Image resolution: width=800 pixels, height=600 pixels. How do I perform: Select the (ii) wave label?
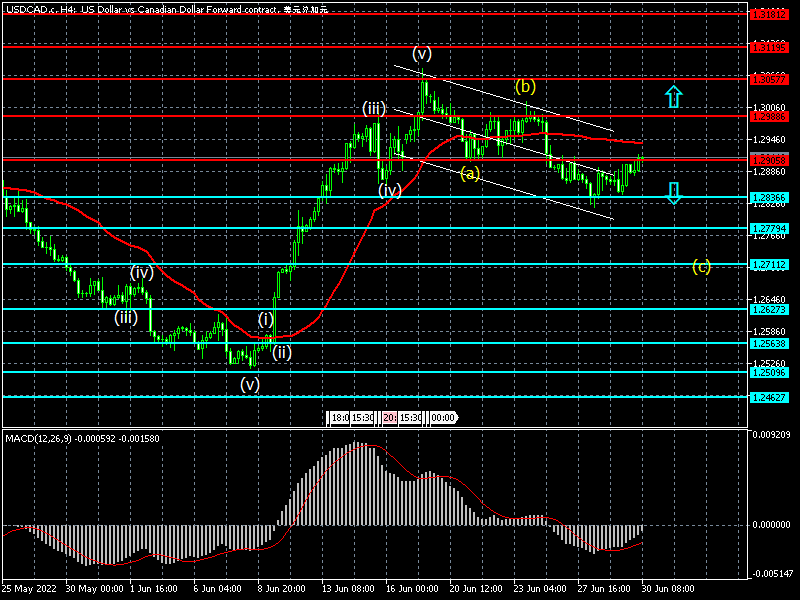(282, 352)
